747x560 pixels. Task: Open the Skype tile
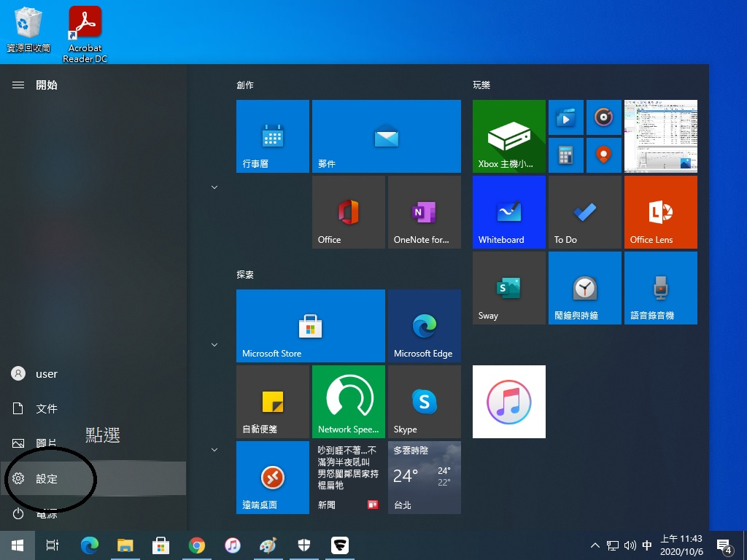coord(425,402)
